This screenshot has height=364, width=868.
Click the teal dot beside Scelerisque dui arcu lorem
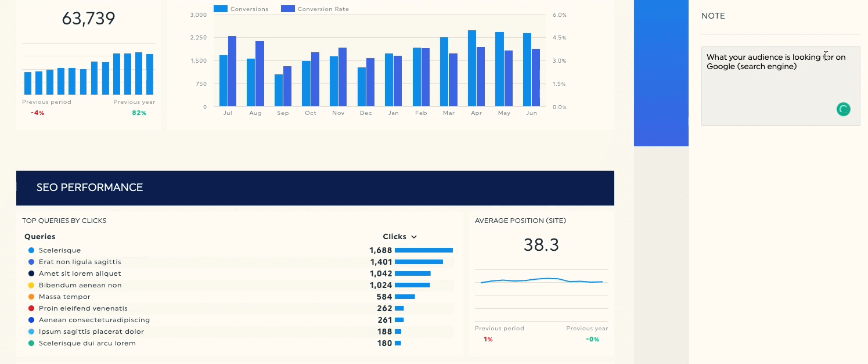pyautogui.click(x=31, y=343)
